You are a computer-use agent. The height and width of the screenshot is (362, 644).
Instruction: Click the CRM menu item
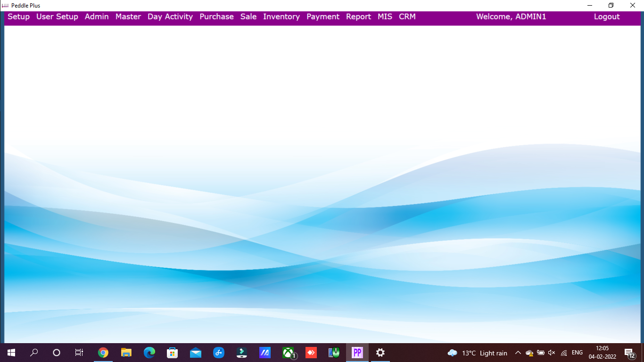[x=407, y=16]
